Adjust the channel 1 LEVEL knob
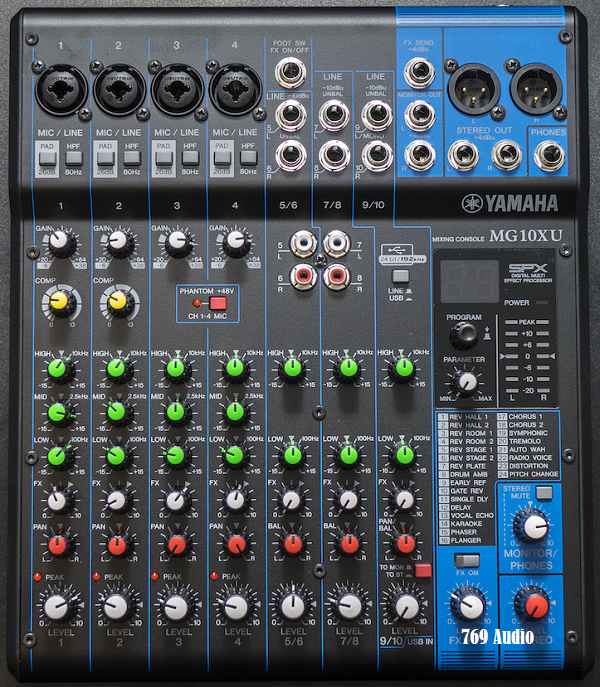The height and width of the screenshot is (687, 600). 57,607
